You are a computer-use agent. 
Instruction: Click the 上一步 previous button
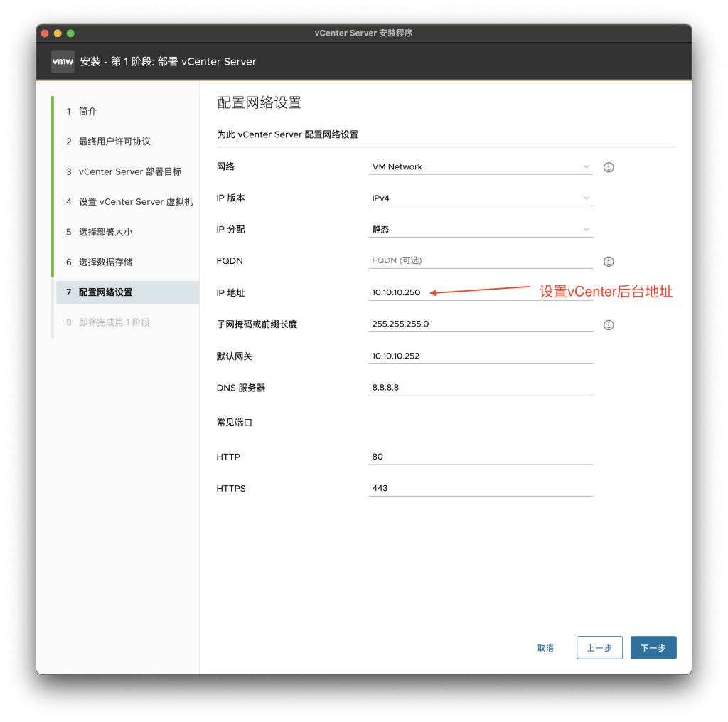pos(599,647)
